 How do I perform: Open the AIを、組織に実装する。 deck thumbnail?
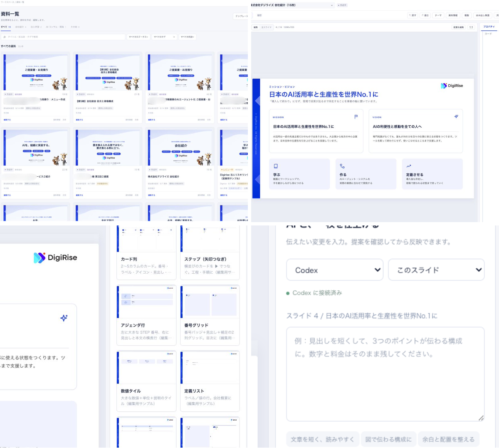point(36,148)
